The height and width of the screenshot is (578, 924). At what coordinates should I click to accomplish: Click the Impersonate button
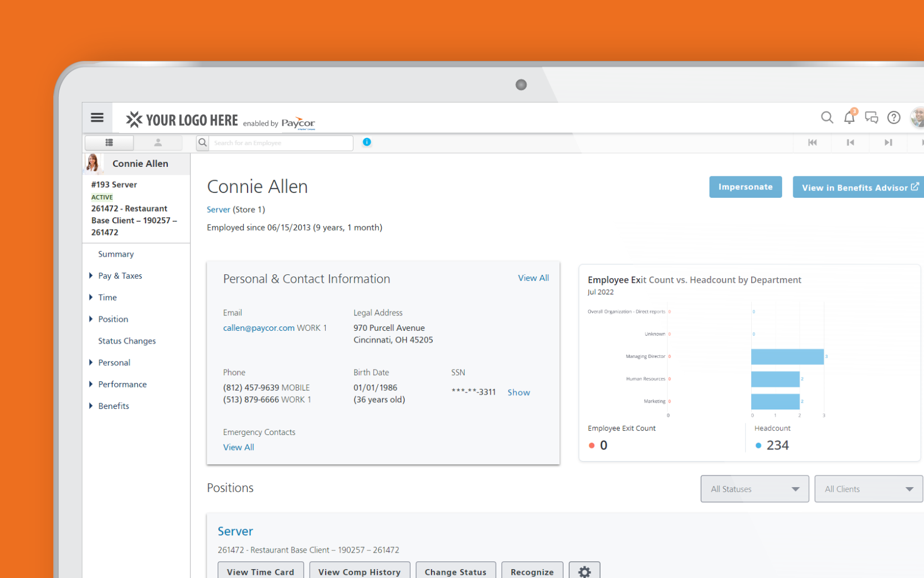(x=745, y=187)
